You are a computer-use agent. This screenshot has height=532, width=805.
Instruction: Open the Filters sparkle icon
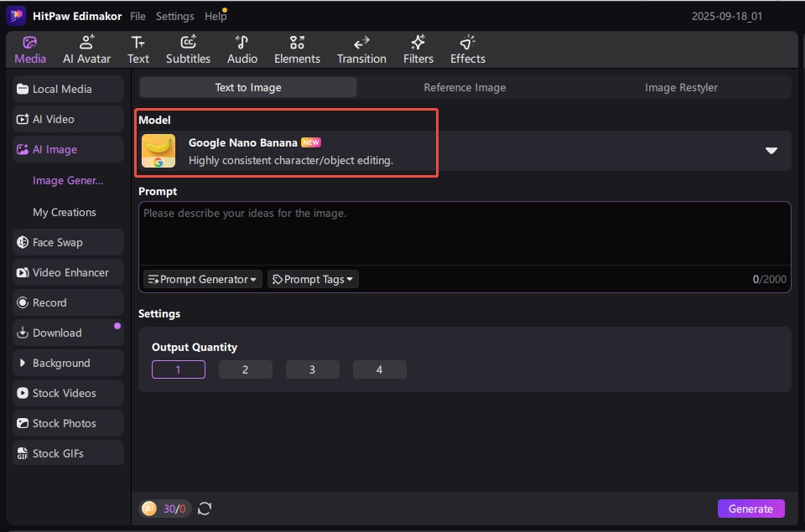point(418,43)
